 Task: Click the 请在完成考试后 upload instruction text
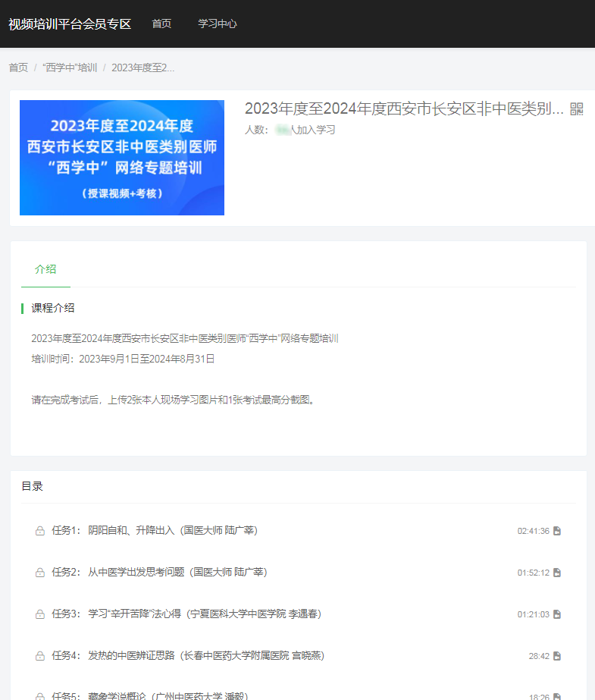[174, 400]
